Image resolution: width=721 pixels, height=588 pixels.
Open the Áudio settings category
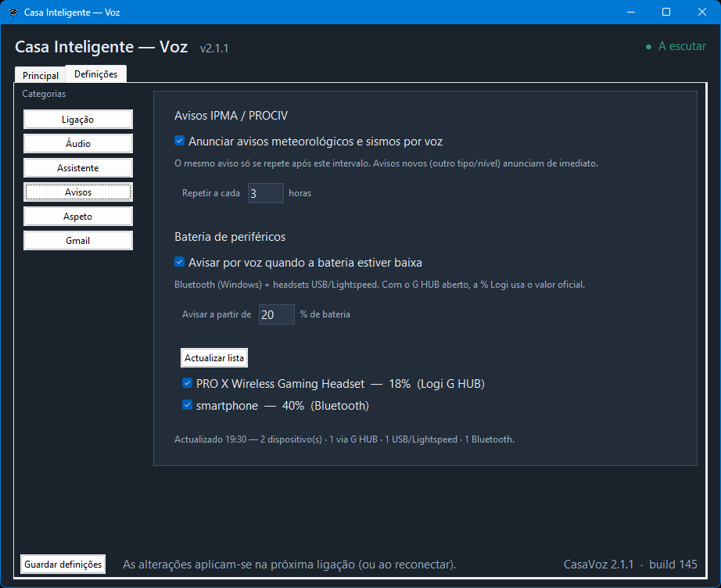coord(78,143)
